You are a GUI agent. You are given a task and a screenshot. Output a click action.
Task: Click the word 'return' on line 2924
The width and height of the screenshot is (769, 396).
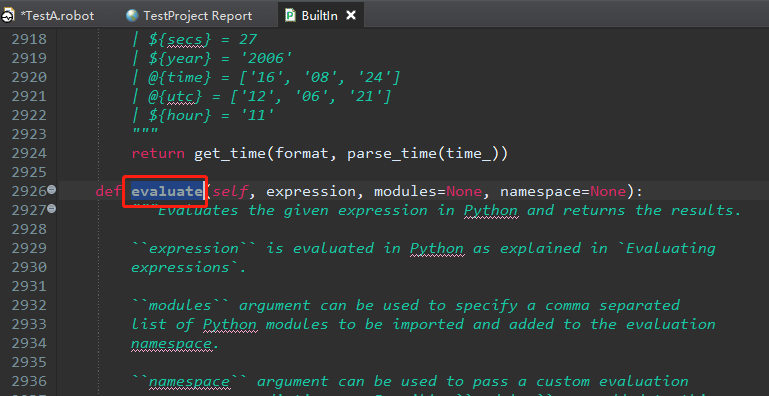[x=158, y=153]
